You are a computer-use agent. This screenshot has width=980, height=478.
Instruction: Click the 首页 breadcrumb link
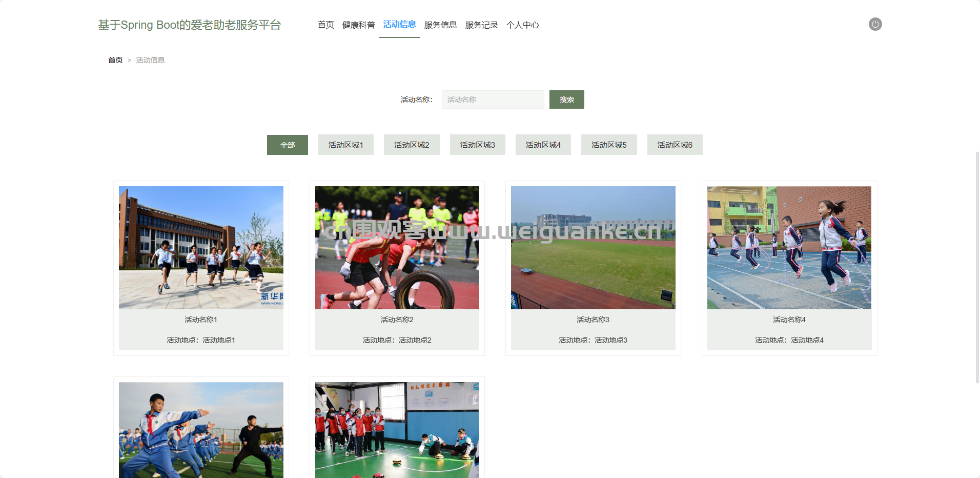click(115, 60)
